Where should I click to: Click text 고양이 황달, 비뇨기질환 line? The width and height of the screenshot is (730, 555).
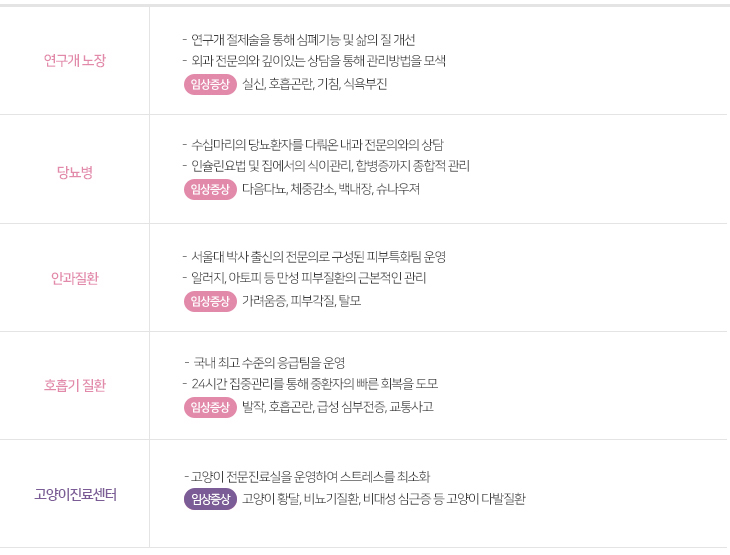[x=384, y=499]
